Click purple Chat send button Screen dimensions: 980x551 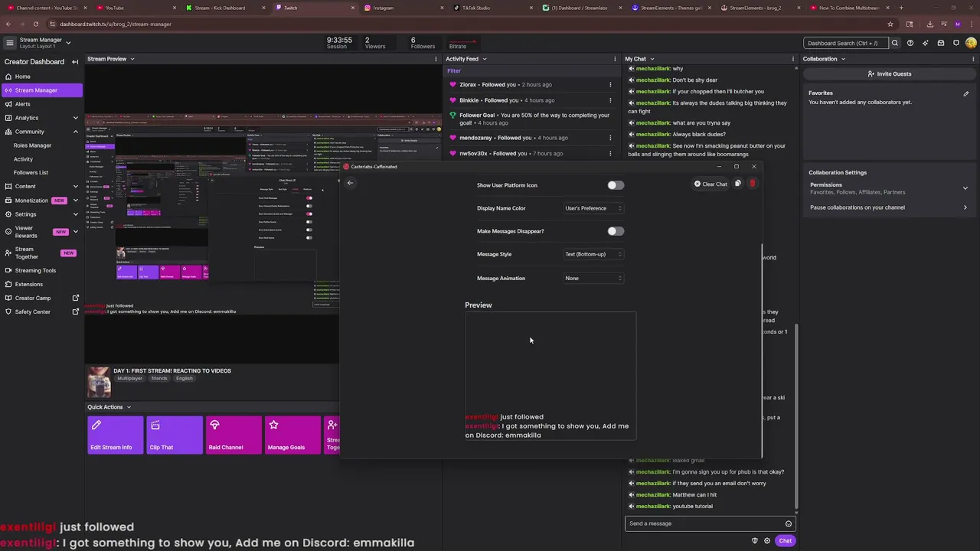(x=786, y=540)
